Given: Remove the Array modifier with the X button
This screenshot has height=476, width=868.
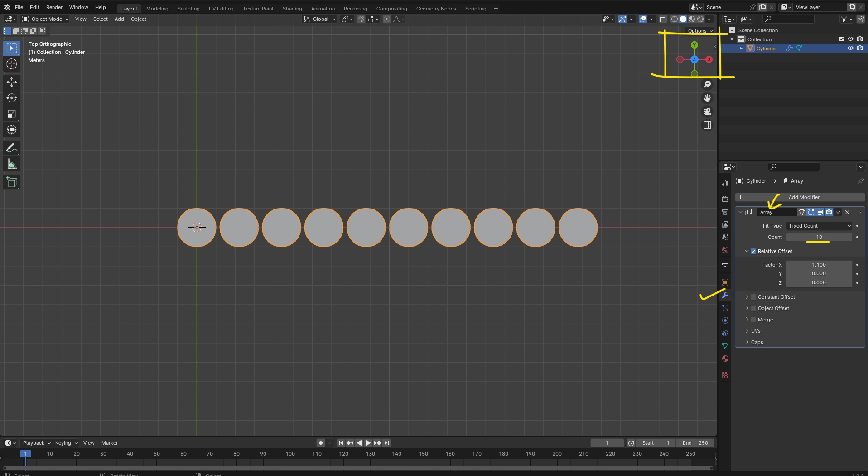Looking at the screenshot, I should (847, 212).
